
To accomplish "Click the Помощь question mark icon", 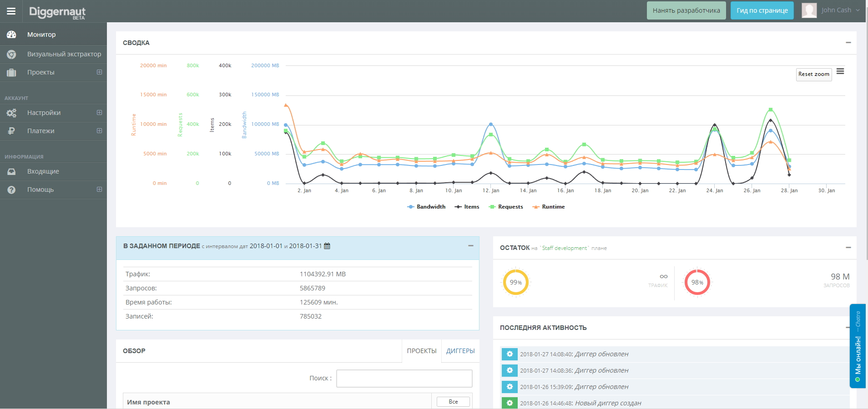I will tap(11, 190).
